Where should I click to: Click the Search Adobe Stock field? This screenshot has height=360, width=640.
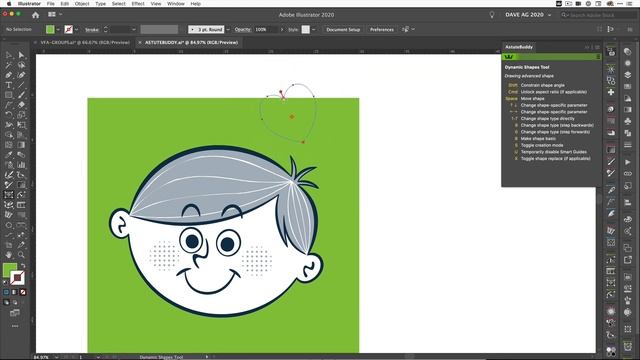pos(598,15)
